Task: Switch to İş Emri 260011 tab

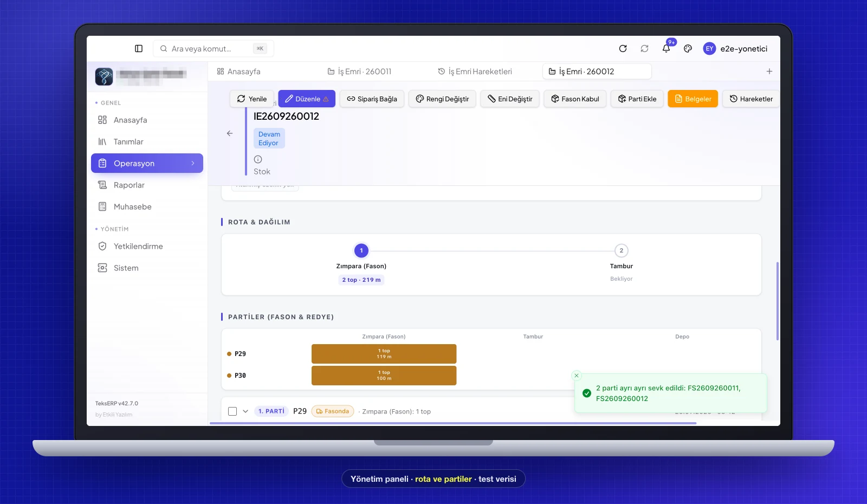Action: pyautogui.click(x=359, y=72)
